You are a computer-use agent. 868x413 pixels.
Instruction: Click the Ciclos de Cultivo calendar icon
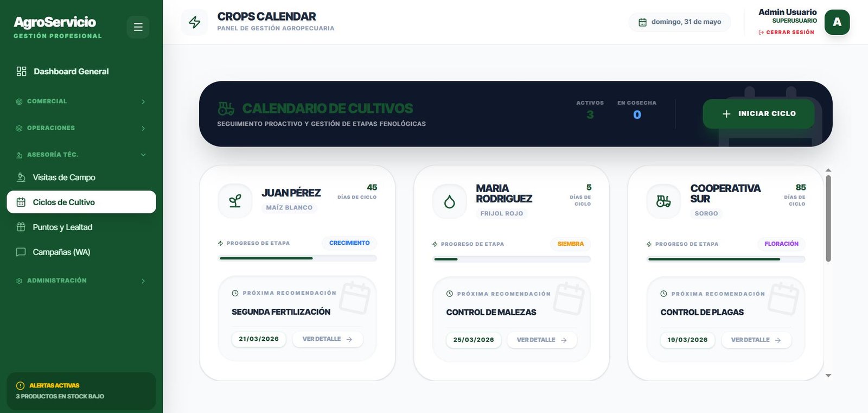coord(21,202)
